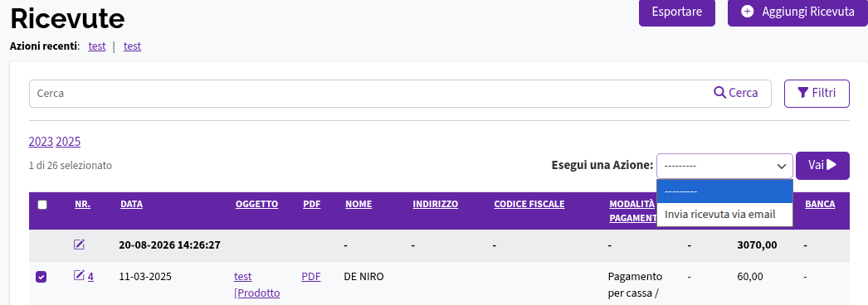
Task: Sort table by DATA column
Action: pyautogui.click(x=131, y=204)
